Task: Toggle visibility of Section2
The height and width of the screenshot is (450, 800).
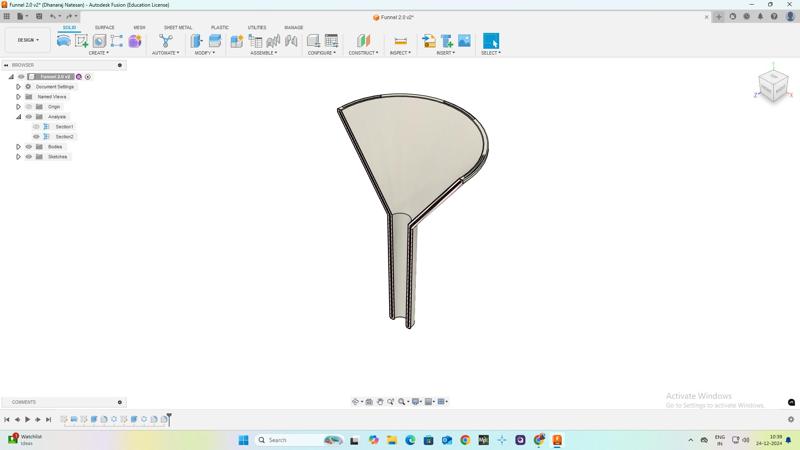Action: point(36,137)
